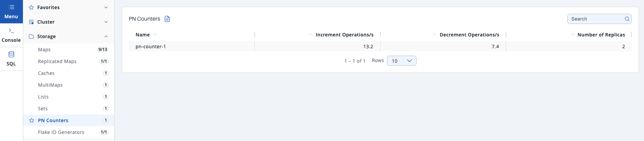Image resolution: width=644 pixels, height=141 pixels.
Task: Click the PN Counters documentation icon
Action: 167,19
